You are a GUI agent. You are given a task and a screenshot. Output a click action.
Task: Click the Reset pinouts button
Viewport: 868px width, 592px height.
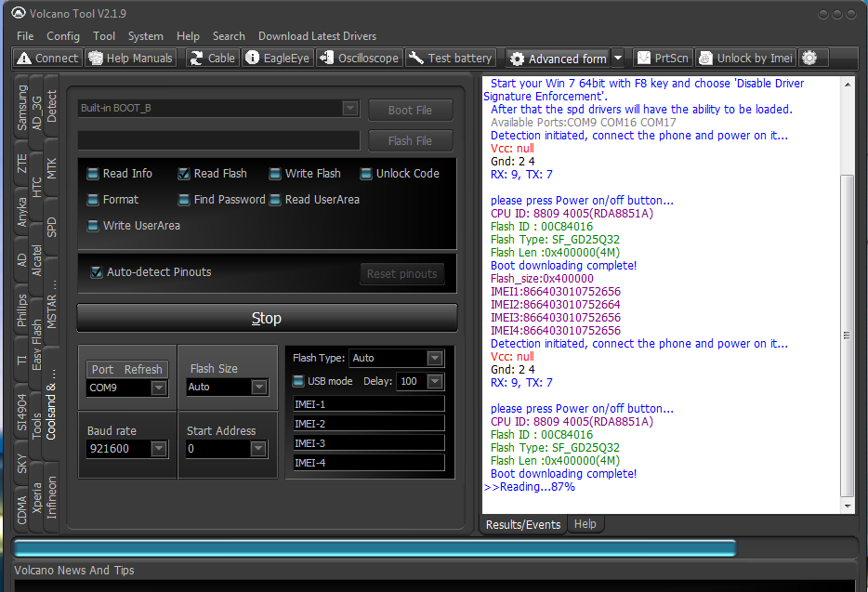401,273
